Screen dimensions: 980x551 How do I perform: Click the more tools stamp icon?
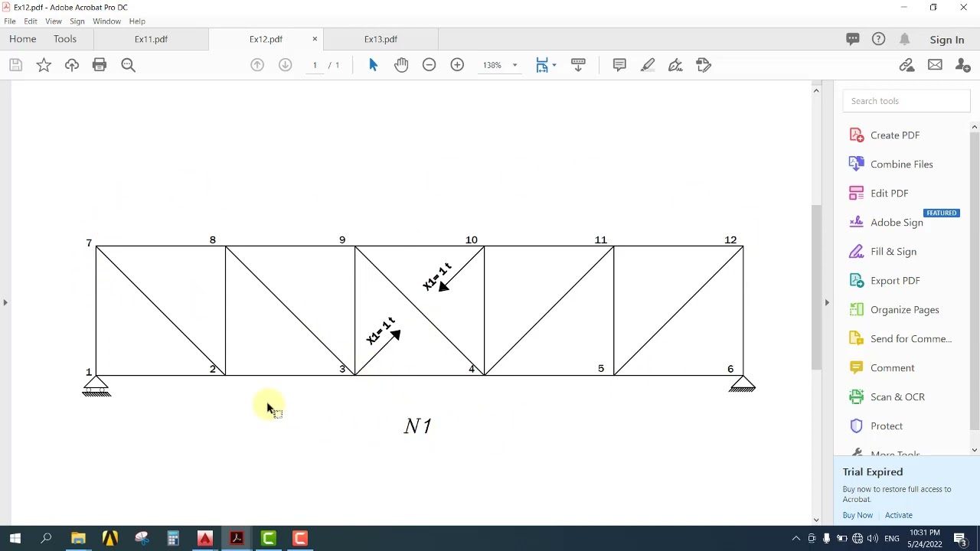pos(704,65)
